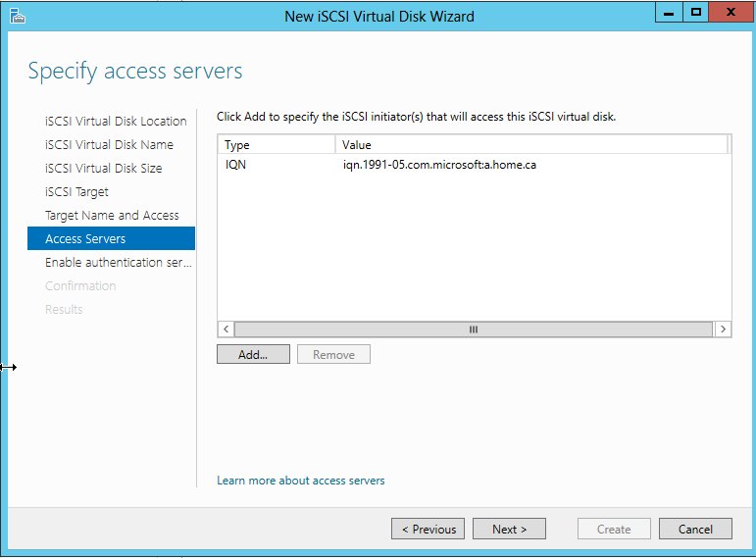This screenshot has height=558, width=756.
Task: Go to iSCSI Virtual Disk Name step
Action: (109, 145)
